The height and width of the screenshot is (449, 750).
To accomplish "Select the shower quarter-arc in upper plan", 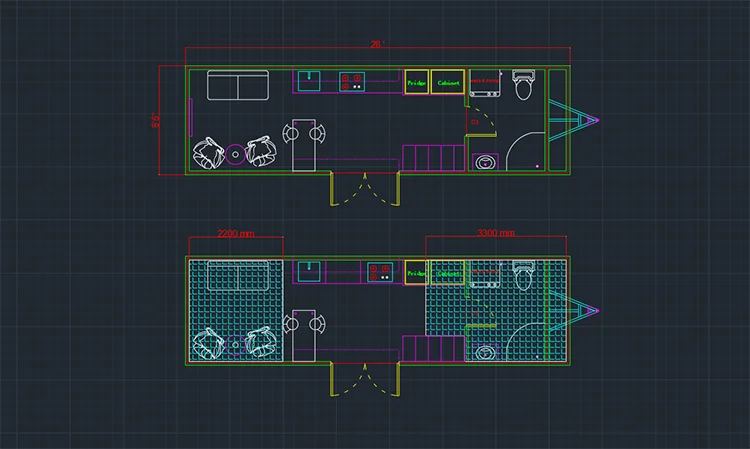I will pyautogui.click(x=525, y=151).
